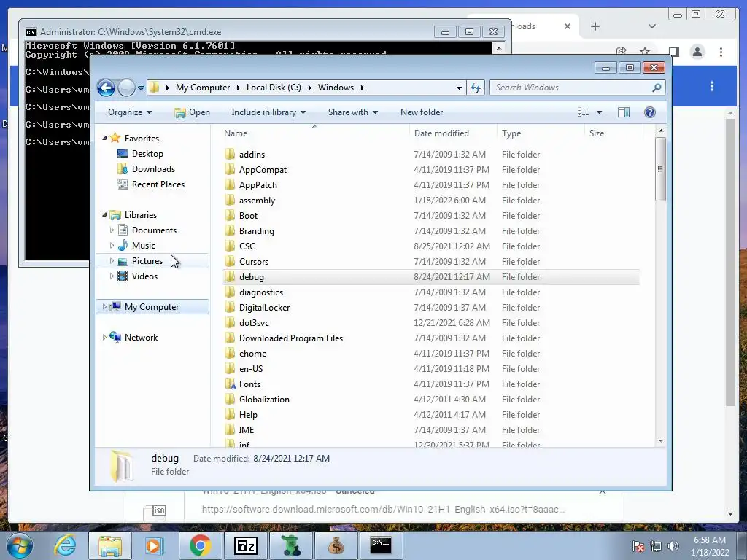Viewport: 747px width, 560px height.
Task: Select the dot3svc folder
Action: (x=254, y=323)
